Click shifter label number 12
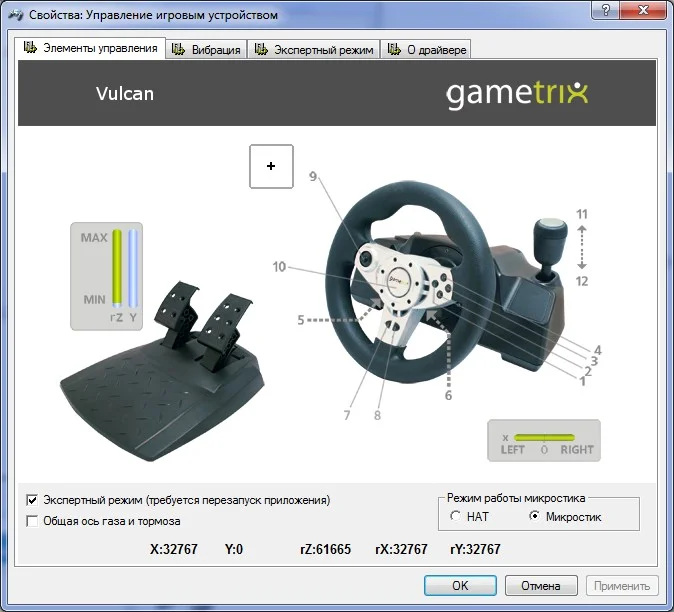Screen dimensions: 674x612 click(x=582, y=282)
